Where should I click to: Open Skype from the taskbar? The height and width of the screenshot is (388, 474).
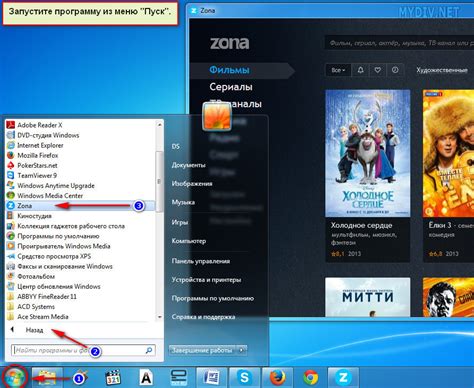coord(244,378)
